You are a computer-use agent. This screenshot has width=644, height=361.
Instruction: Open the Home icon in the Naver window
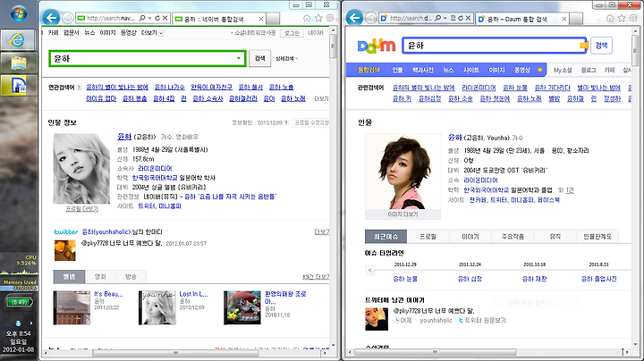coord(307,18)
